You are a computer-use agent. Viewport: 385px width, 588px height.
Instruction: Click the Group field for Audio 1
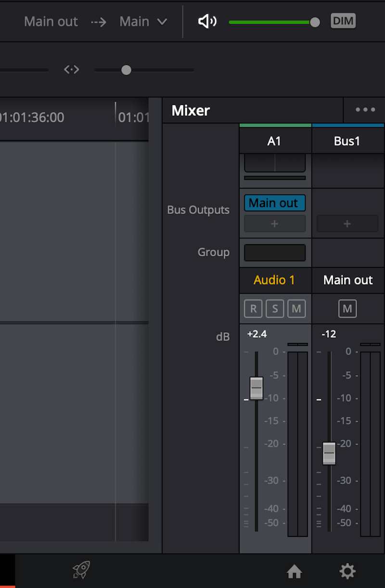[x=274, y=252]
